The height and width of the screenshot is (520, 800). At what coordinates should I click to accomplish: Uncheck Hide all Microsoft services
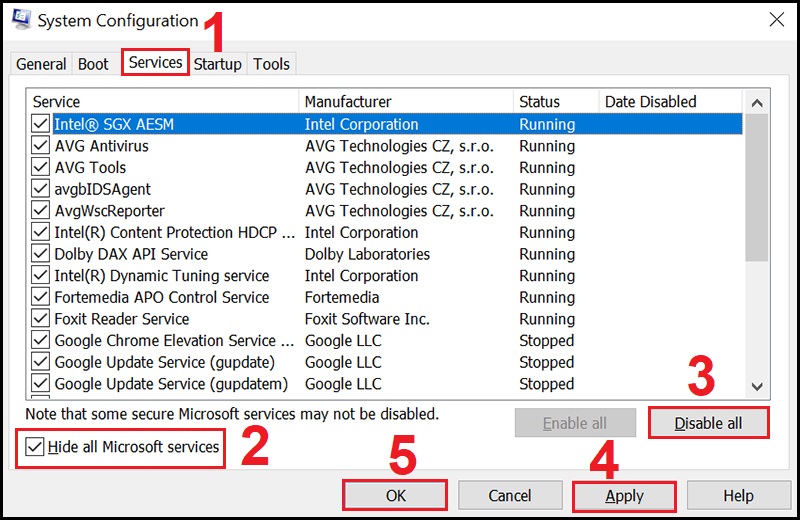click(x=35, y=447)
